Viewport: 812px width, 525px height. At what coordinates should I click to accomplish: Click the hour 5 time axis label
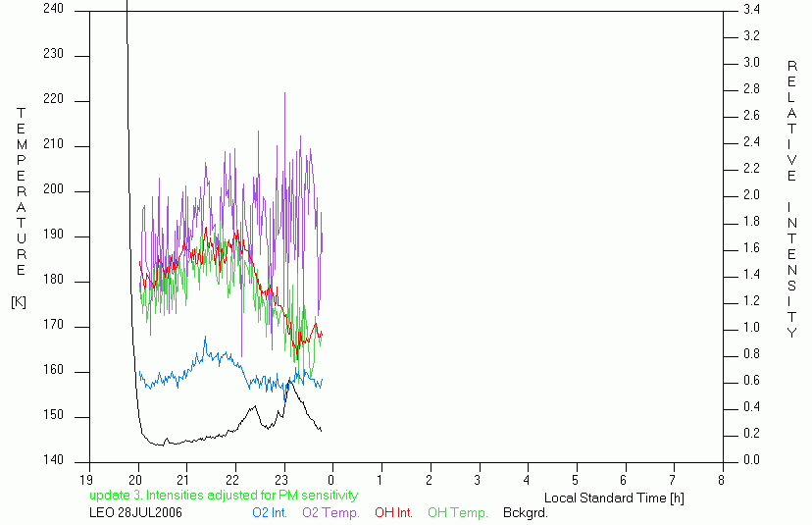(575, 480)
